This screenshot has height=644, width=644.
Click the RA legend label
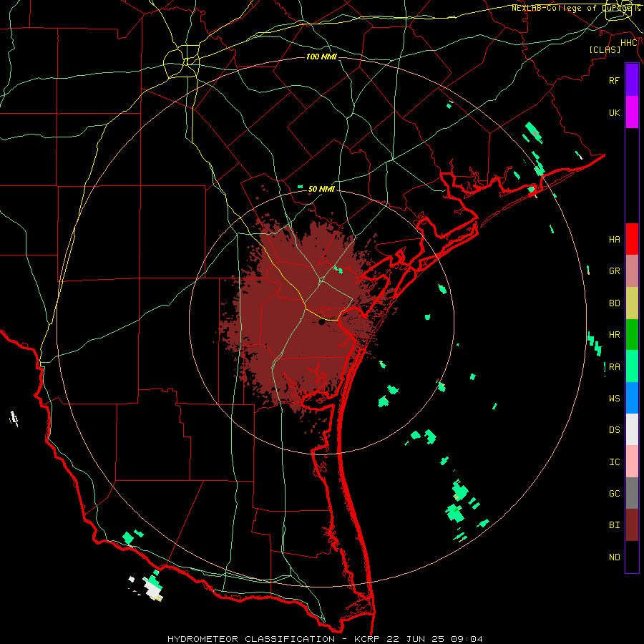pyautogui.click(x=614, y=367)
